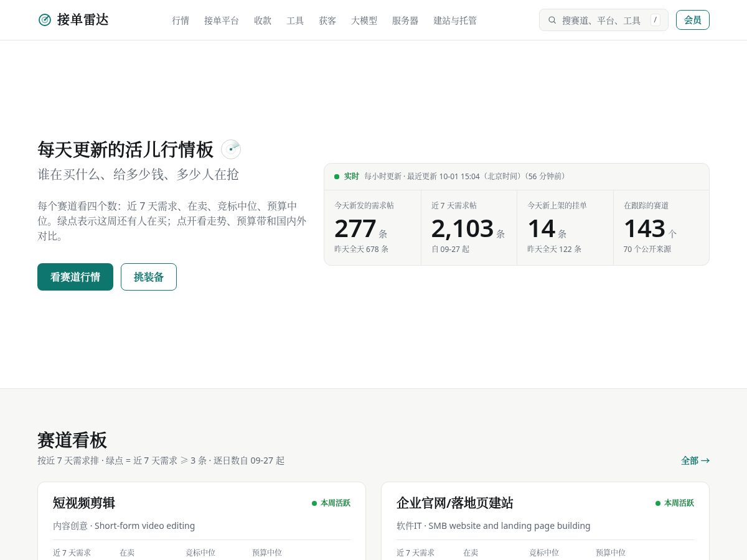Viewport: 747px width, 560px height.
Task: Click the 谁在买什么 subtitle text
Action: click(138, 174)
